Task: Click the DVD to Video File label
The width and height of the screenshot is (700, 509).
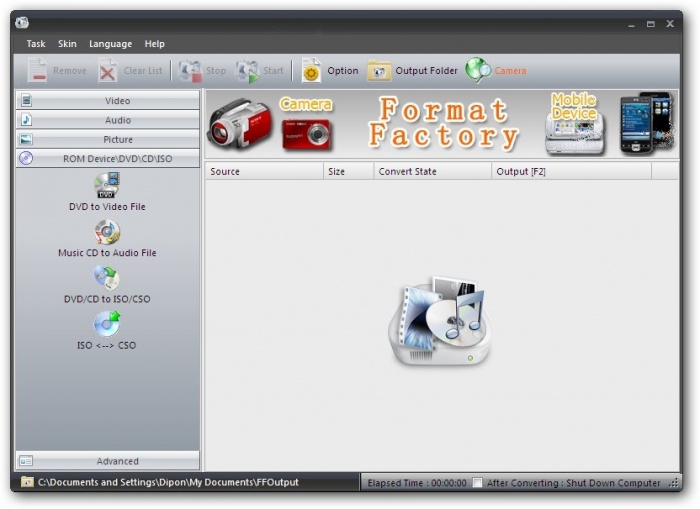Action: [107, 207]
